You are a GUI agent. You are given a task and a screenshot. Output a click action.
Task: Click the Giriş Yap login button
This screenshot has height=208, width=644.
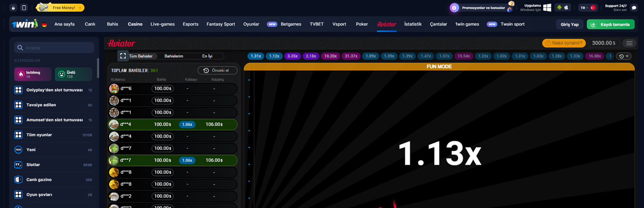click(569, 24)
